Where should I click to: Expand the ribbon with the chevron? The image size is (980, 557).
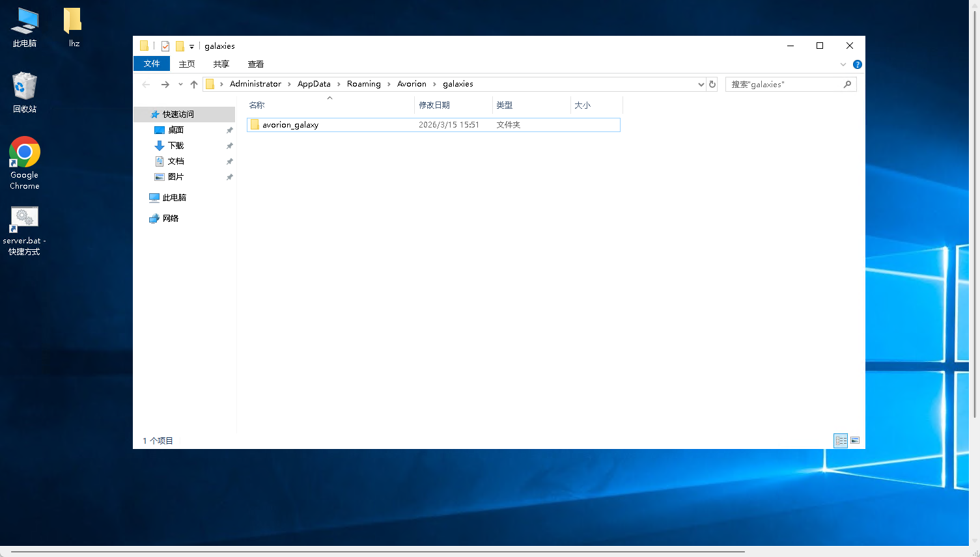pyautogui.click(x=843, y=64)
